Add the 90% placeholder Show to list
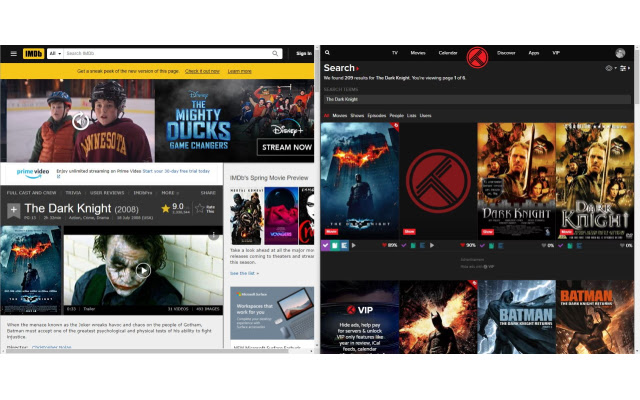The width and height of the screenshot is (640, 400). point(422,245)
